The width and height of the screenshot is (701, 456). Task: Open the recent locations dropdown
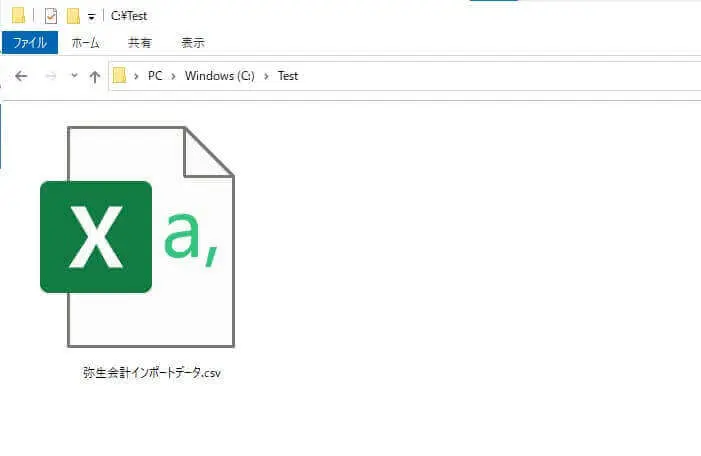[74, 76]
